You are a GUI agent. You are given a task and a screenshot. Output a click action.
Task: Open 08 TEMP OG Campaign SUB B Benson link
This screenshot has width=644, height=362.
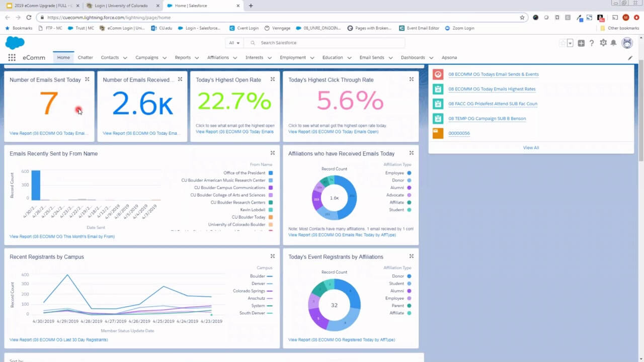tap(487, 119)
